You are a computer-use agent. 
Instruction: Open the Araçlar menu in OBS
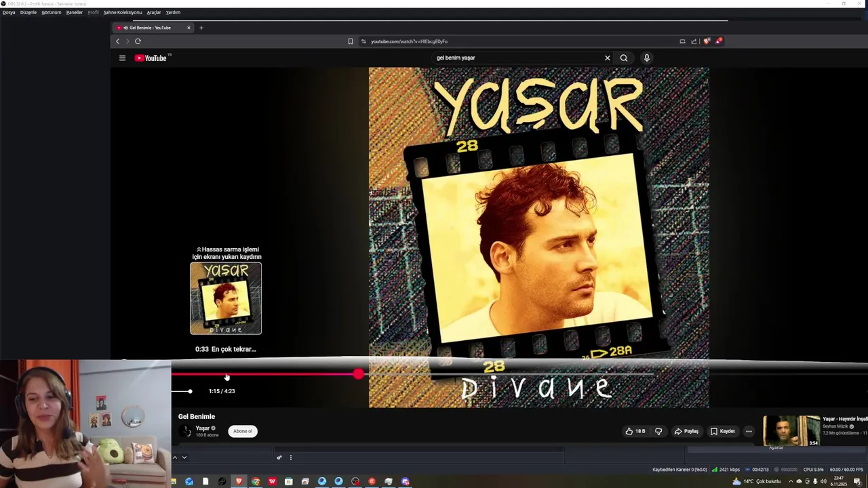154,12
